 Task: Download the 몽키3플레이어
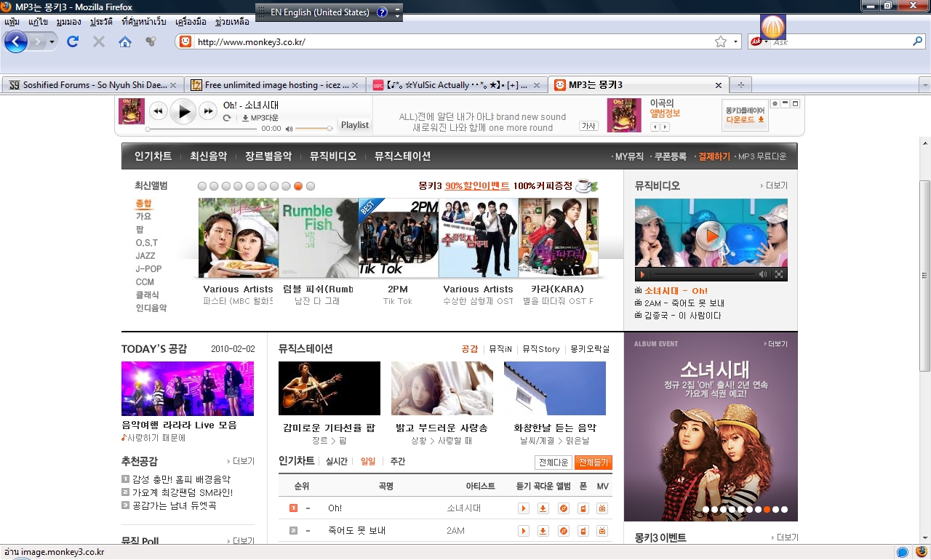click(745, 115)
